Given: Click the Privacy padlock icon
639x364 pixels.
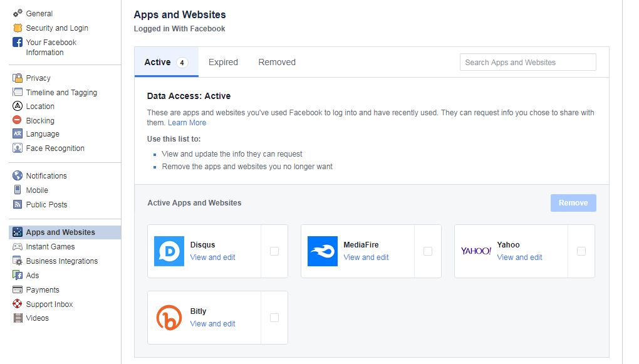Looking at the screenshot, I should click(x=18, y=78).
